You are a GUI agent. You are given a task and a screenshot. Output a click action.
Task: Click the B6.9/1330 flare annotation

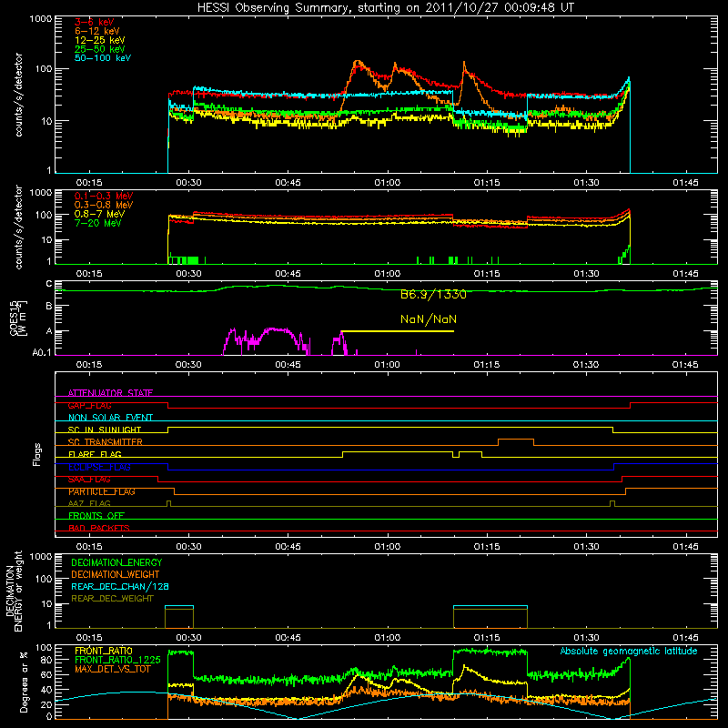[433, 295]
